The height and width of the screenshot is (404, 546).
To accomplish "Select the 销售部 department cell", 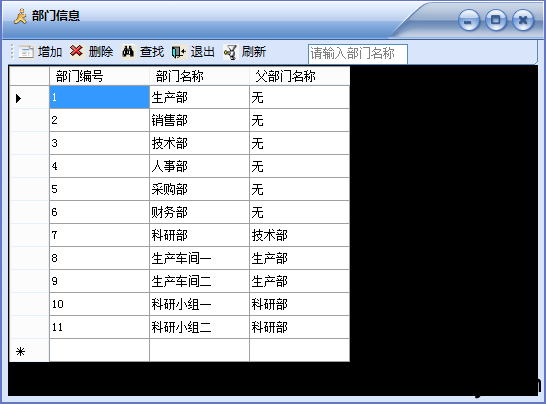I will 199,120.
